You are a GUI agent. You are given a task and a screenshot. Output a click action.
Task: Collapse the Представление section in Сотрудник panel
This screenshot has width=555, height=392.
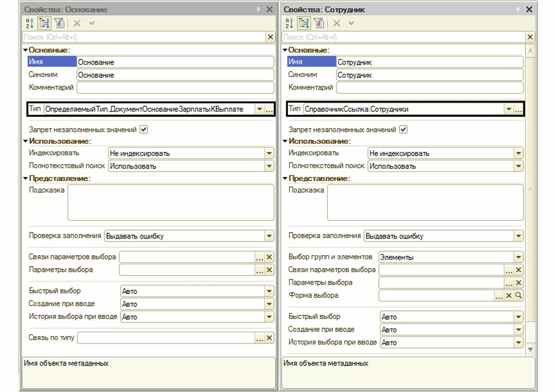(285, 178)
